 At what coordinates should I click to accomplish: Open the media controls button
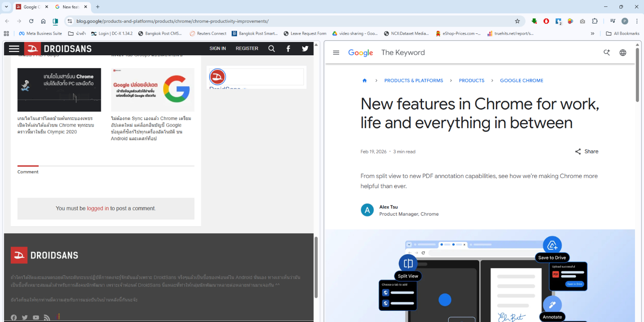coord(613,21)
